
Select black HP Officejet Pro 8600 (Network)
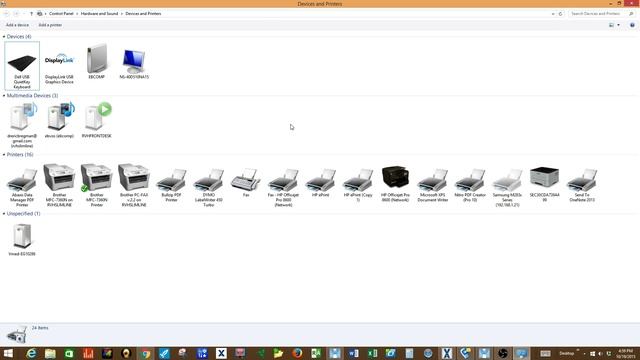point(395,184)
